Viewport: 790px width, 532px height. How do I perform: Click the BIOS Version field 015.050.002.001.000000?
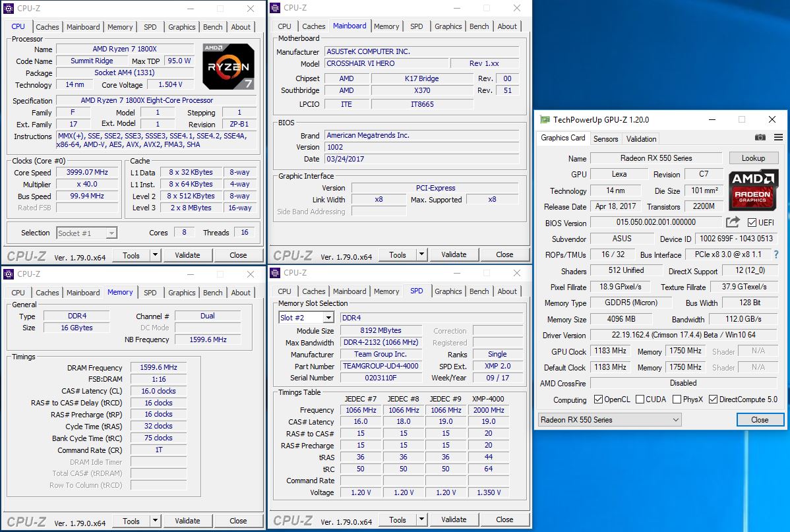coord(656,222)
